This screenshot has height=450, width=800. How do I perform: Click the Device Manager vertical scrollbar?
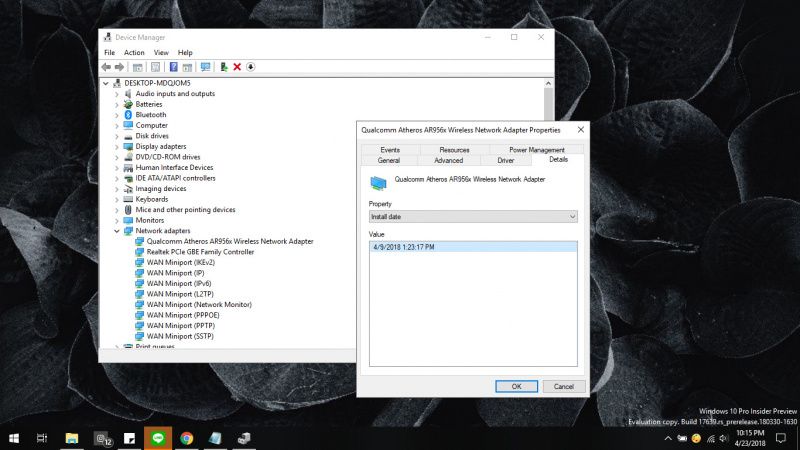(x=548, y=103)
